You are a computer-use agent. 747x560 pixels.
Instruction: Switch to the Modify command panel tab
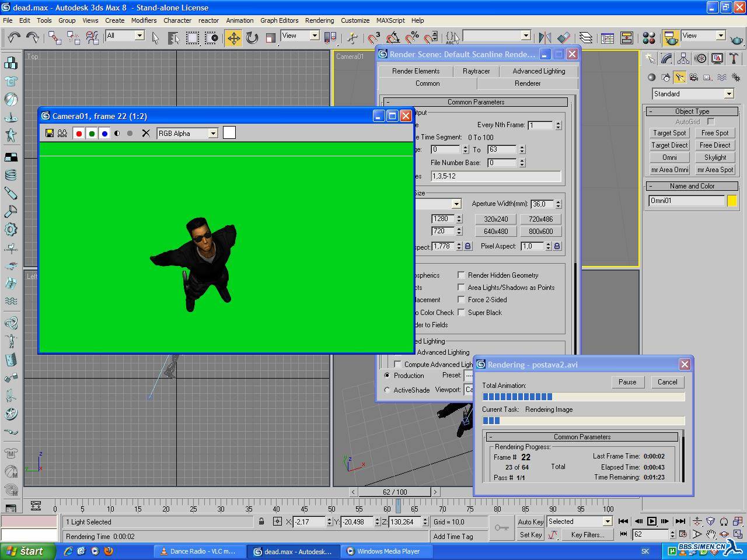[666, 58]
